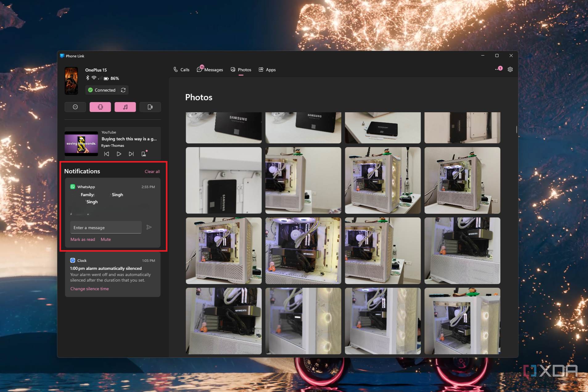Select the Photos tab
This screenshot has width=588, height=392.
241,70
